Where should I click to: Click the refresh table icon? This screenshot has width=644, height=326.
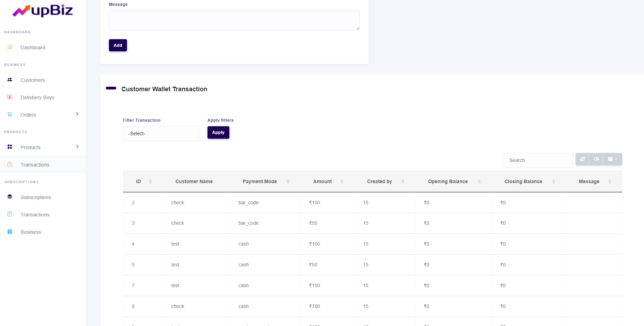(x=583, y=159)
